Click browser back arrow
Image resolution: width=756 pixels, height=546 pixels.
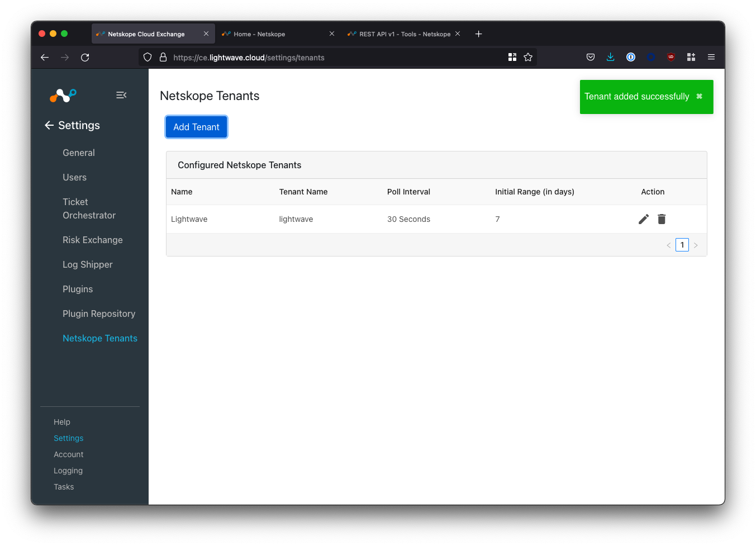[45, 57]
